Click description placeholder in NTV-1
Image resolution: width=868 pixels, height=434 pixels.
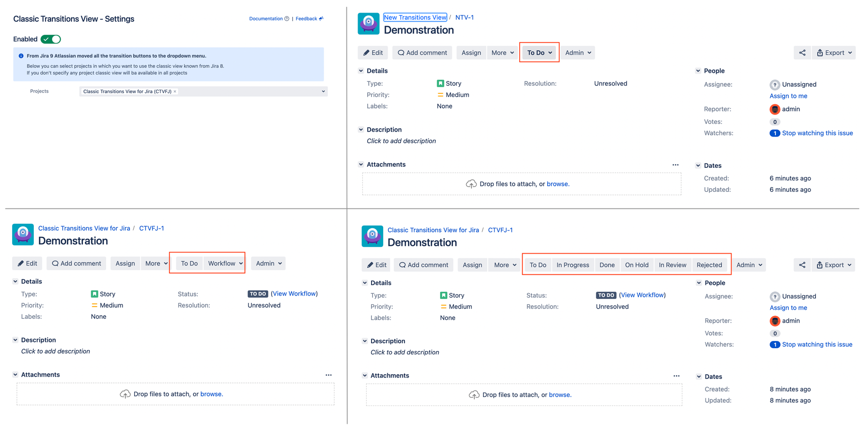401,141
